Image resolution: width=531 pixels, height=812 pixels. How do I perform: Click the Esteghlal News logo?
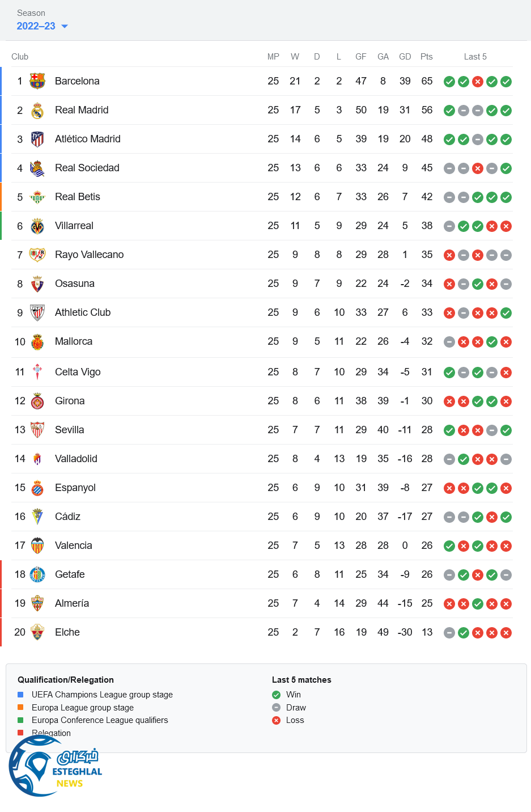coord(56,766)
